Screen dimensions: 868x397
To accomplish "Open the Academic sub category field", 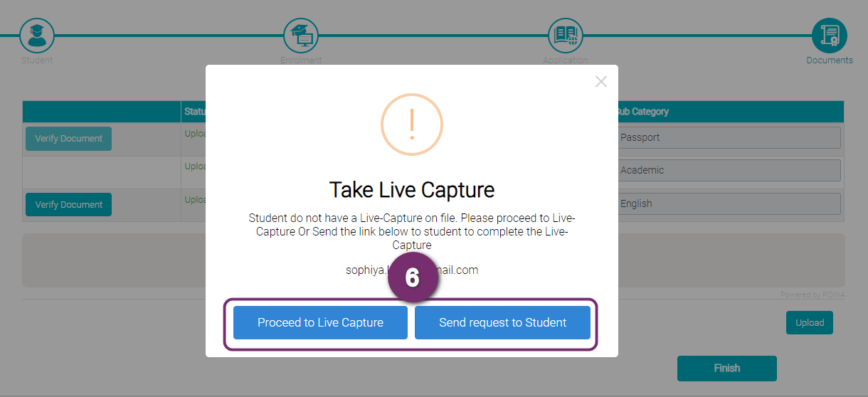I will pos(727,170).
